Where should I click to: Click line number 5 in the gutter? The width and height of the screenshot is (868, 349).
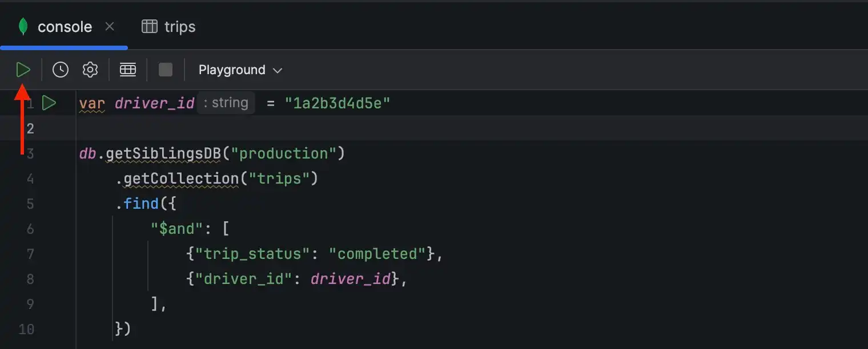(x=30, y=204)
